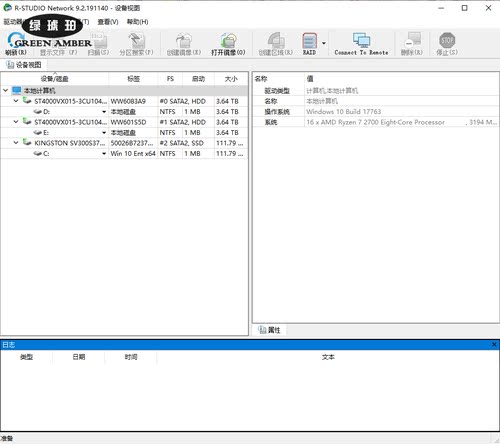This screenshot has height=444, width=500.
Task: Open the C: volume dropdown arrow
Action: click(104, 154)
